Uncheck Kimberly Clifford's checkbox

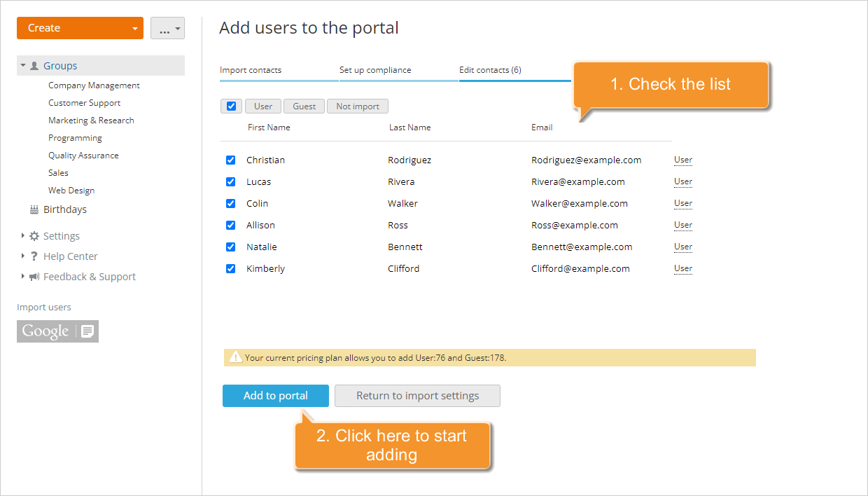pyautogui.click(x=231, y=268)
